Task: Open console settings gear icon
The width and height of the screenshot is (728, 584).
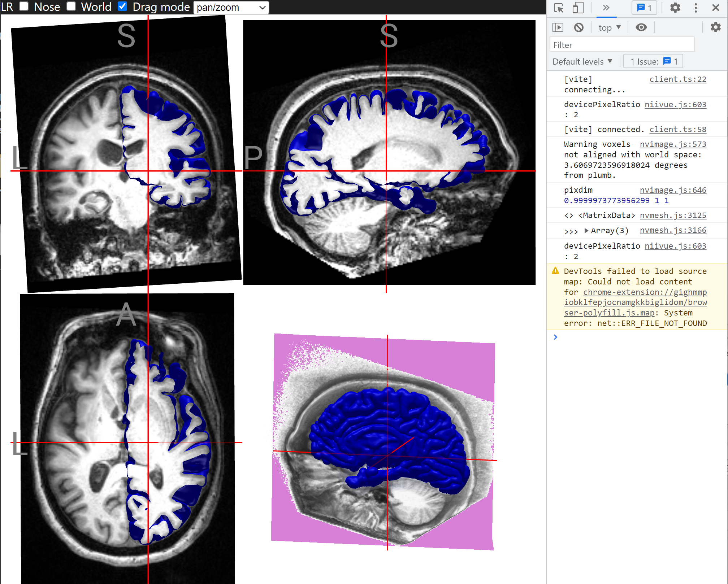Action: [715, 27]
